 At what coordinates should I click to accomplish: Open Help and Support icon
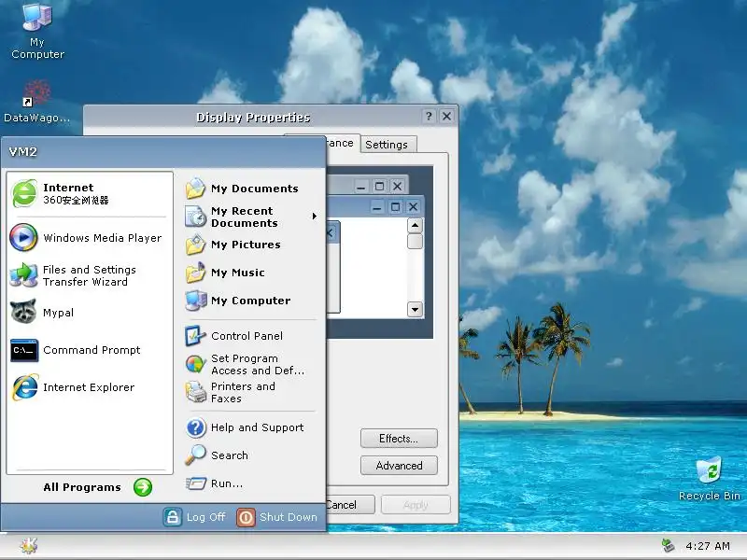[x=195, y=427]
